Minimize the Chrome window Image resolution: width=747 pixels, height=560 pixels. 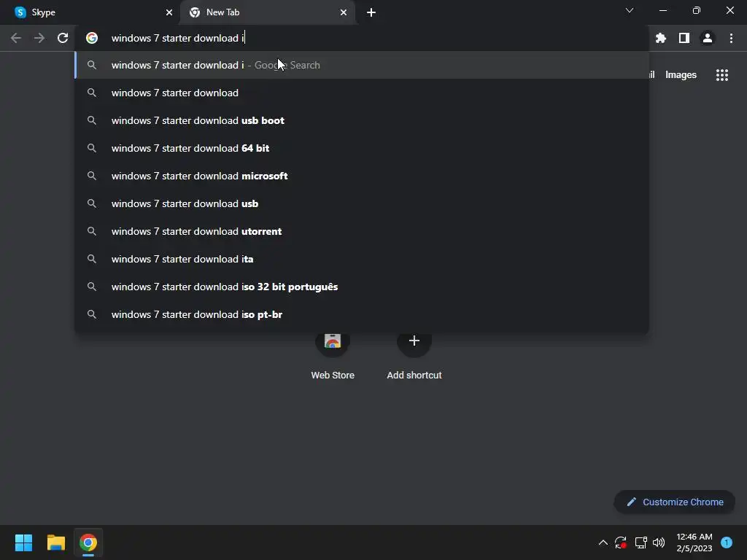662,10
